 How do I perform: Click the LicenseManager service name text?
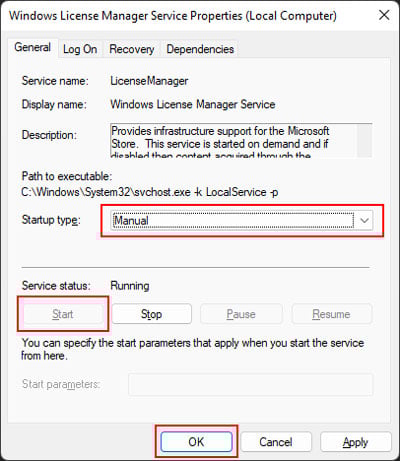tap(149, 81)
